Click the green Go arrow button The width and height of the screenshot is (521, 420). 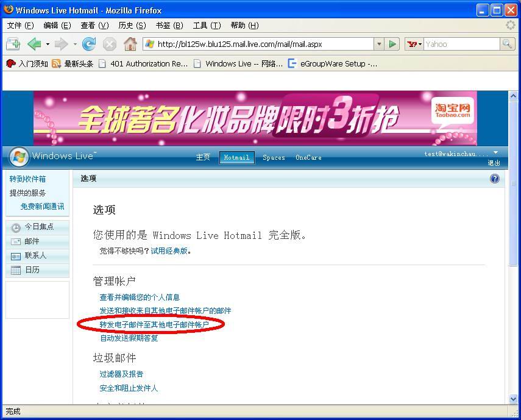[392, 44]
